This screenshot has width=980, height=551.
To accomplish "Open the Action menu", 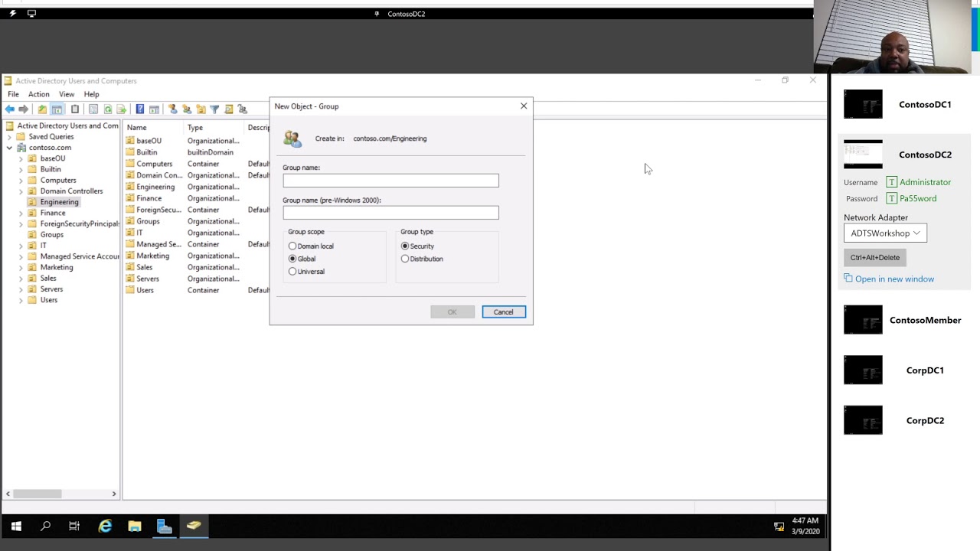I will 38,94.
